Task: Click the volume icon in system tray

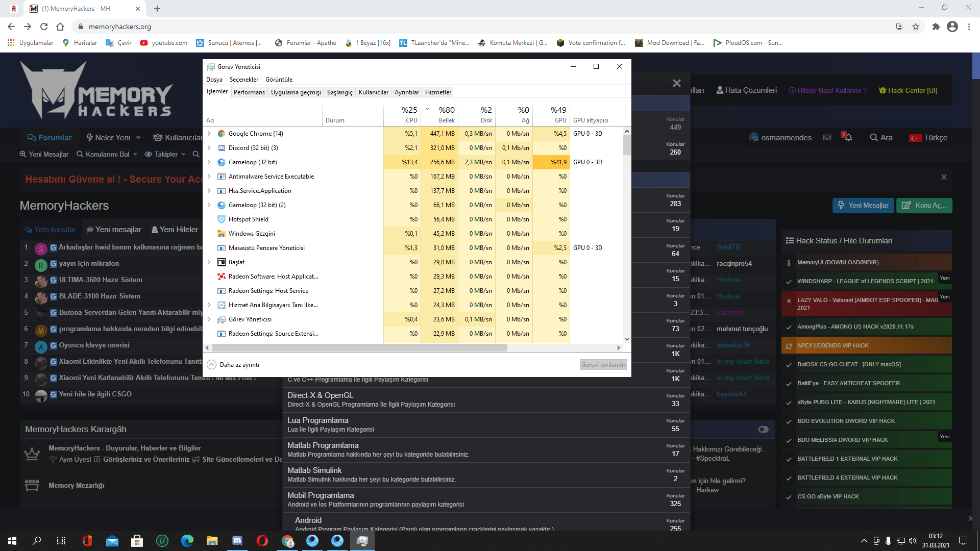Action: (913, 541)
